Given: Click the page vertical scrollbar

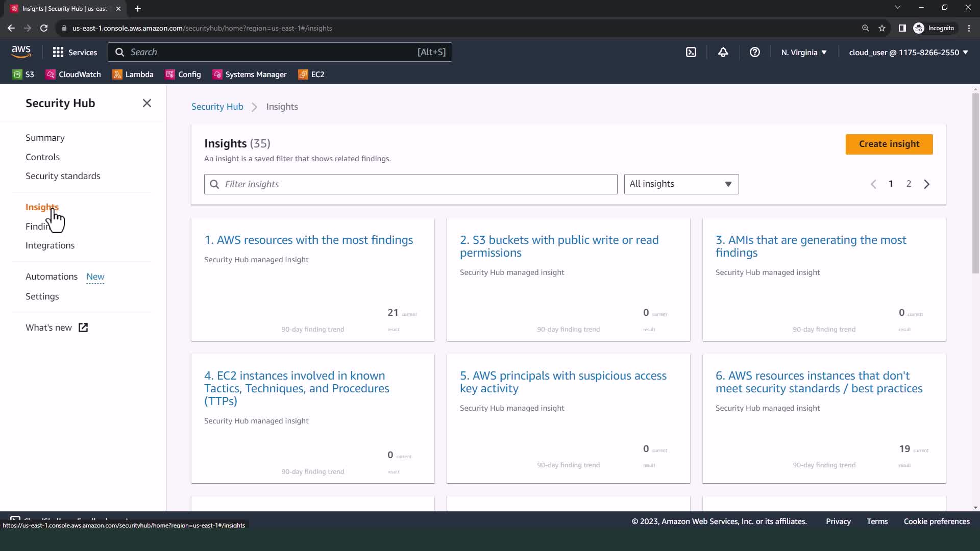Looking at the screenshot, I should pyautogui.click(x=975, y=184).
